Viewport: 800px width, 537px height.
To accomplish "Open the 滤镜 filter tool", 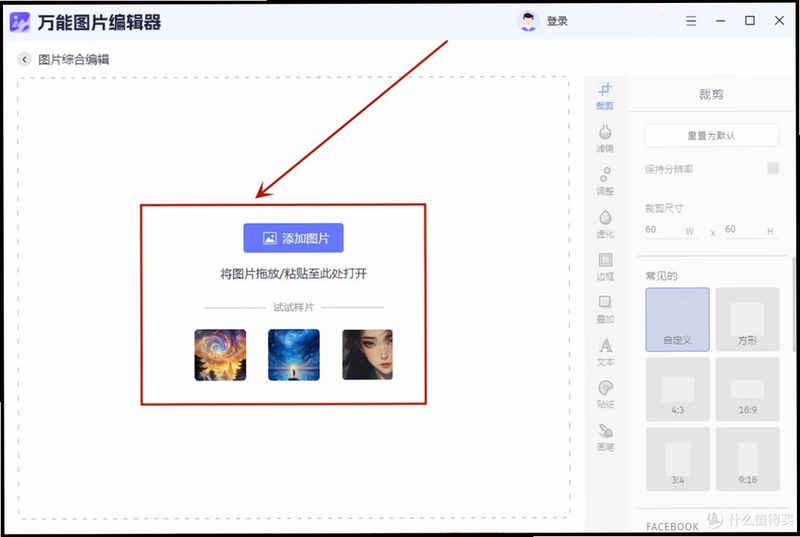I will (x=605, y=138).
